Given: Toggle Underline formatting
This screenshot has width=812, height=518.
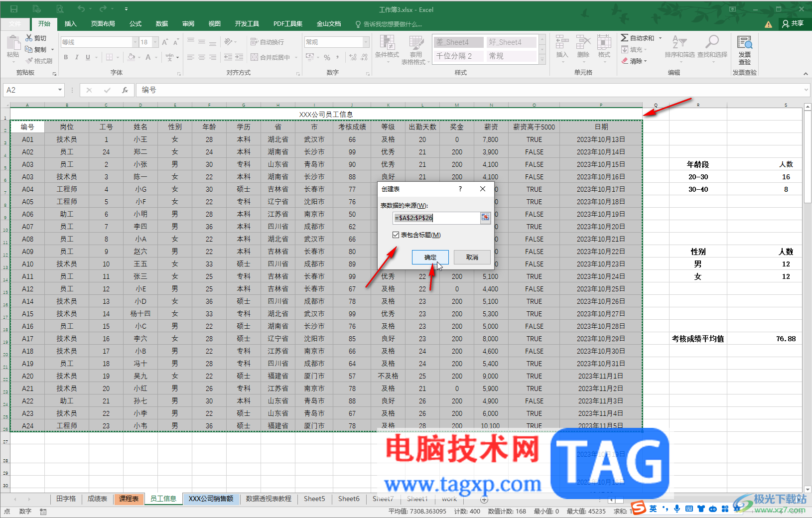Looking at the screenshot, I should (x=88, y=57).
